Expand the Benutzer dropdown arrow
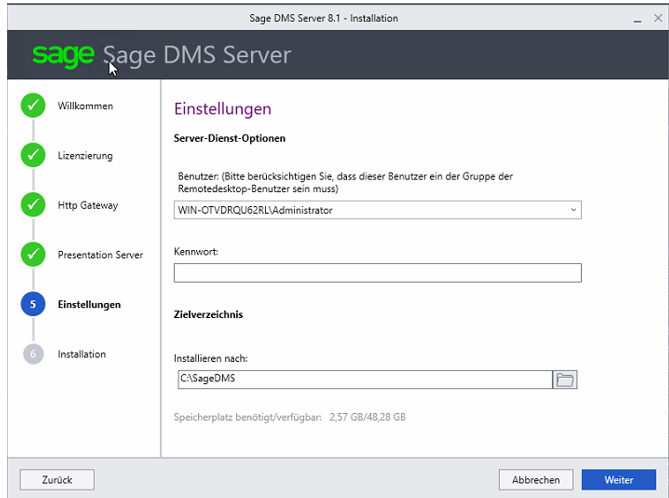The width and height of the screenshot is (669, 498). (573, 211)
